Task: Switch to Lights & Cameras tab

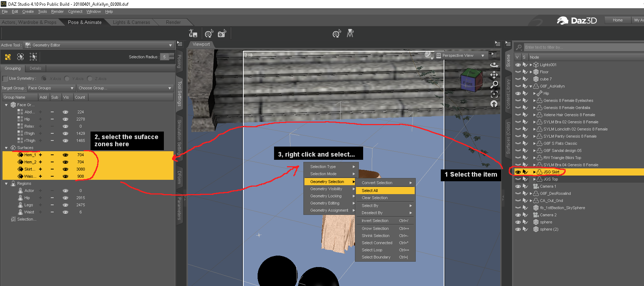Action: (x=131, y=22)
